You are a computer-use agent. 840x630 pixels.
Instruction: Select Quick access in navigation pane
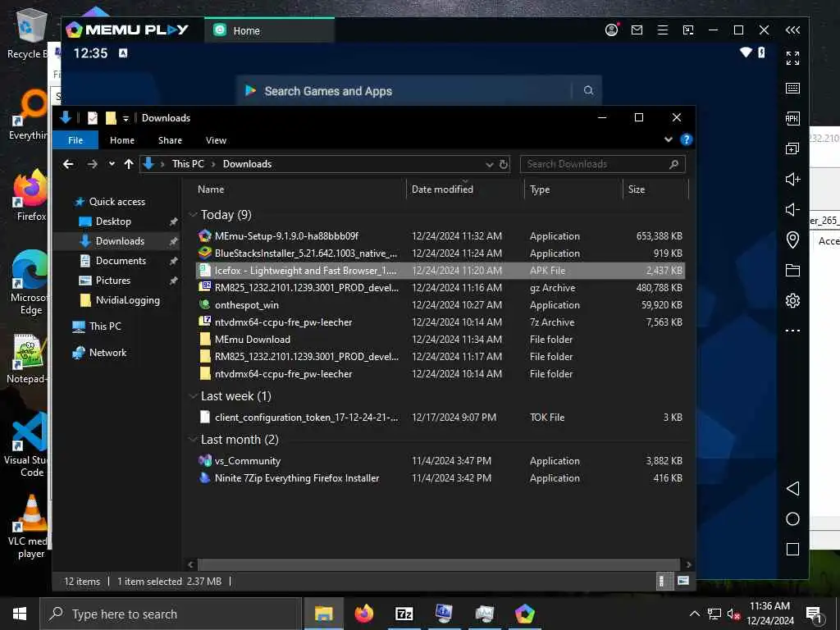pos(116,202)
